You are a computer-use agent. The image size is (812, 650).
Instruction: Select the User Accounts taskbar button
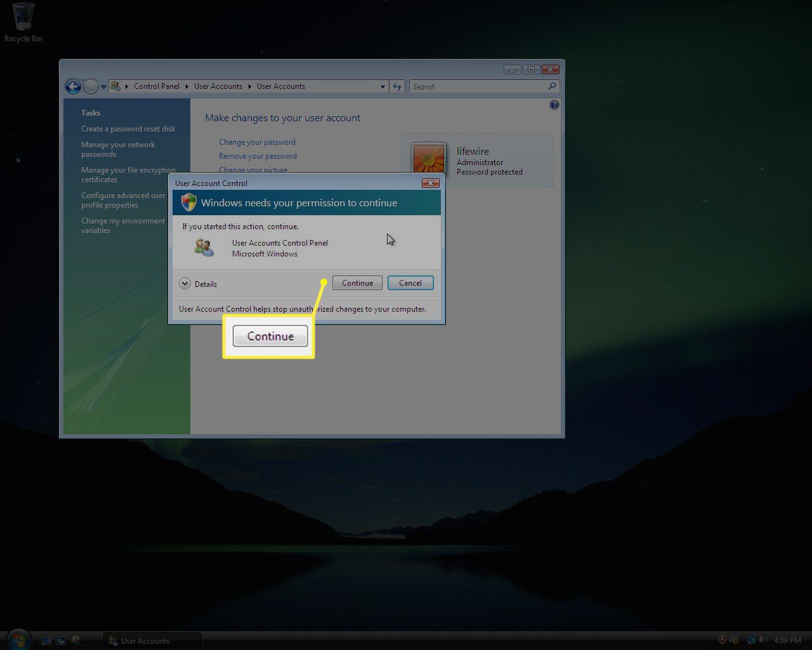tap(152, 641)
